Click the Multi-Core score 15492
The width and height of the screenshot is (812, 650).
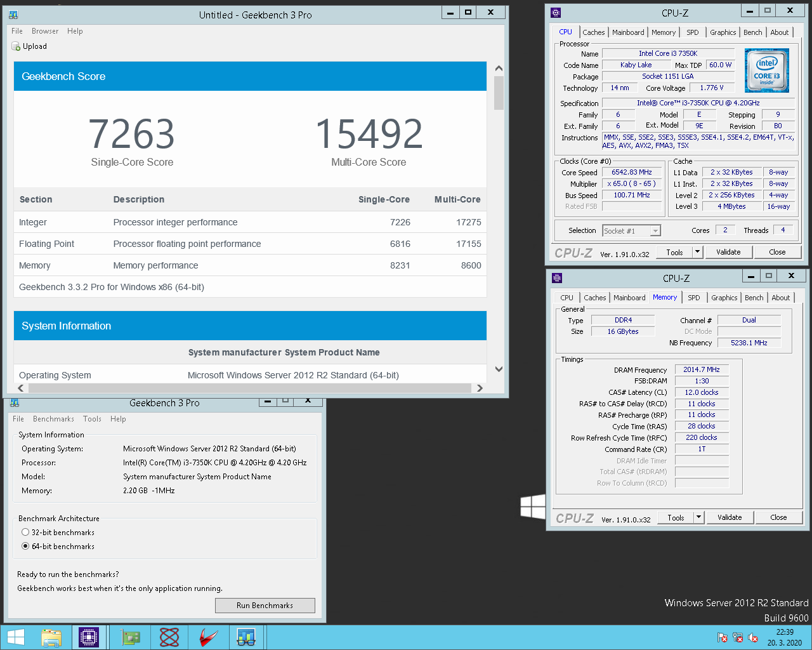369,134
